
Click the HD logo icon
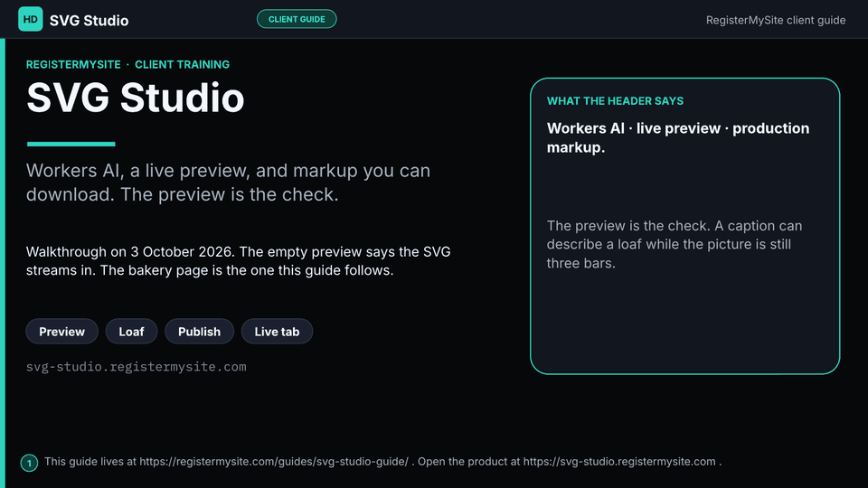point(31,19)
